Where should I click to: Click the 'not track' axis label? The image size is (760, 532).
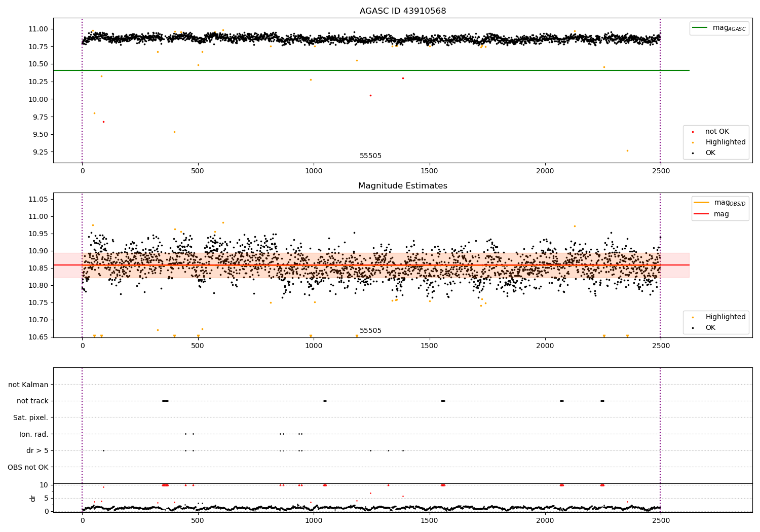coord(32,401)
